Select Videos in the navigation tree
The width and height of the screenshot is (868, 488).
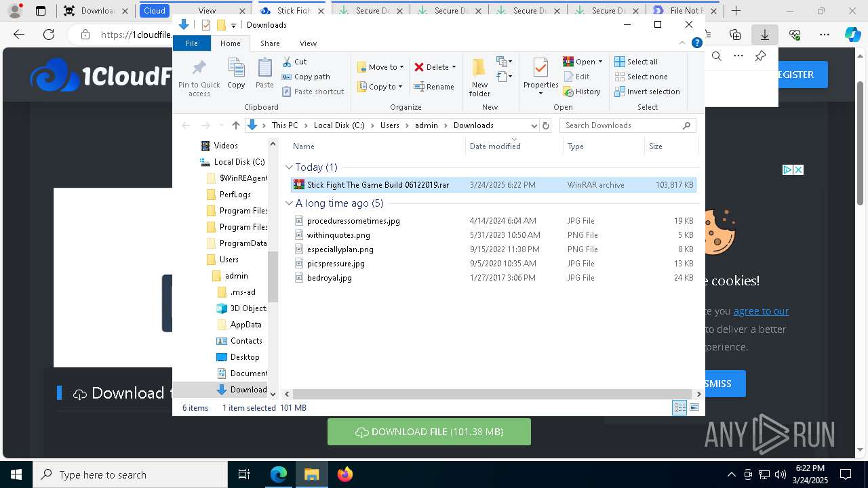click(220, 146)
